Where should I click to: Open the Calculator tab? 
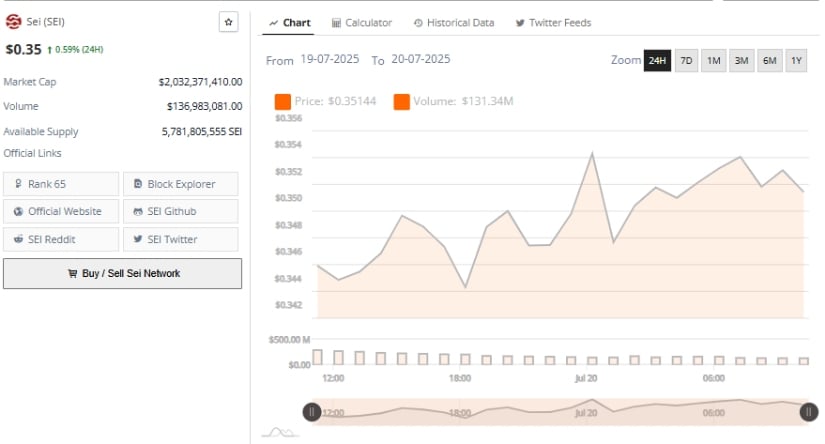point(361,23)
